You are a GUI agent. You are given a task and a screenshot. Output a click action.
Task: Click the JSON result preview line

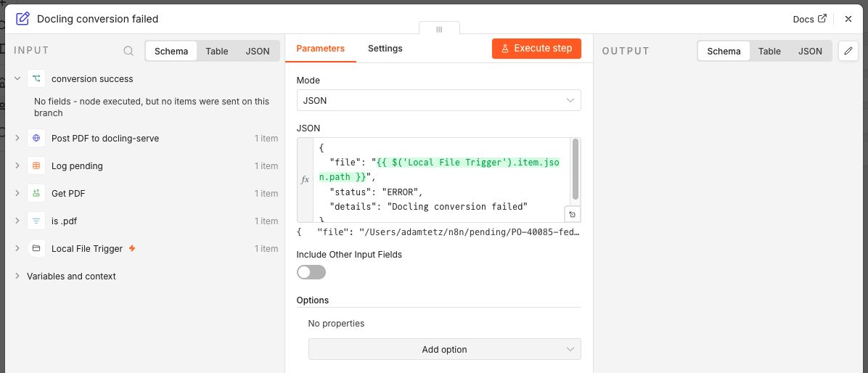[438, 232]
